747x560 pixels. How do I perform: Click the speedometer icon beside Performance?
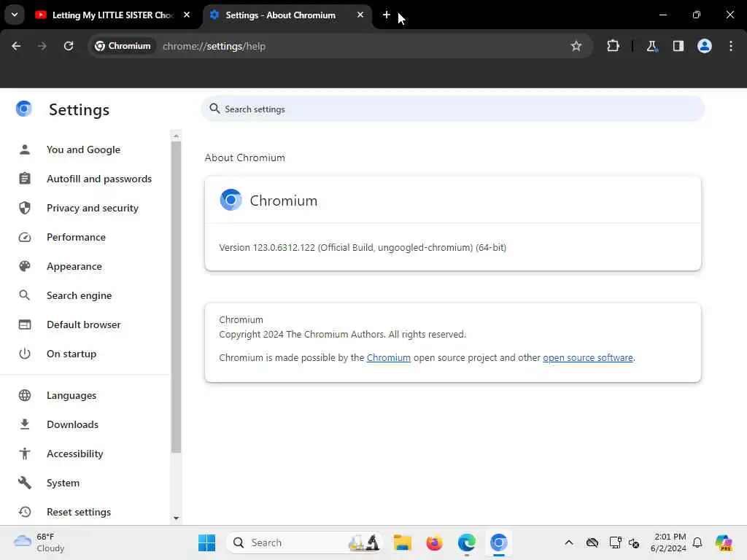pos(25,237)
